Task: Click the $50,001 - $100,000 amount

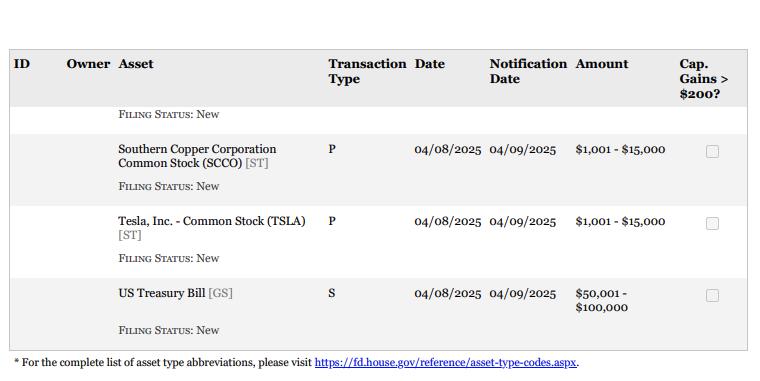Action: [602, 301]
